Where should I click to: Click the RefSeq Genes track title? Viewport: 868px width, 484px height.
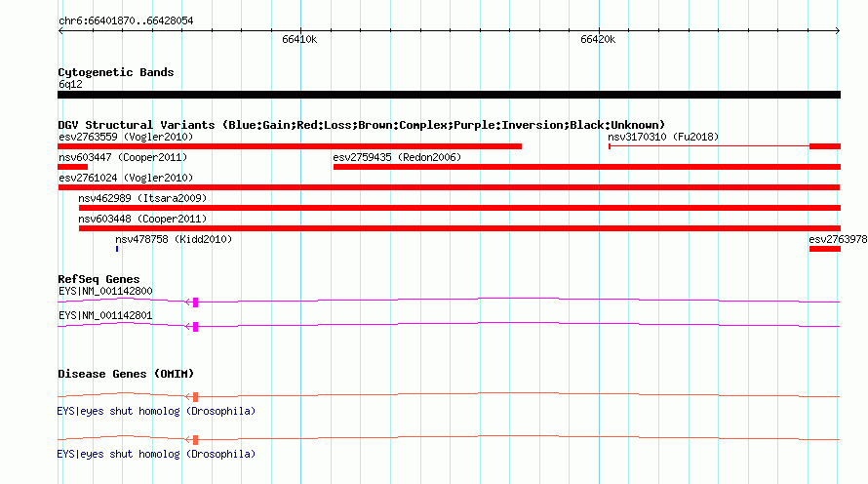point(99,279)
